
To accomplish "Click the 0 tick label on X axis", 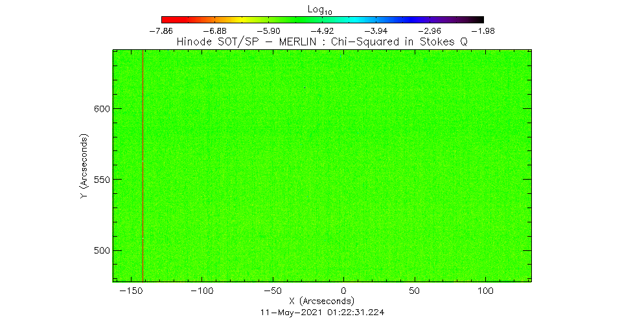I will point(343,291).
